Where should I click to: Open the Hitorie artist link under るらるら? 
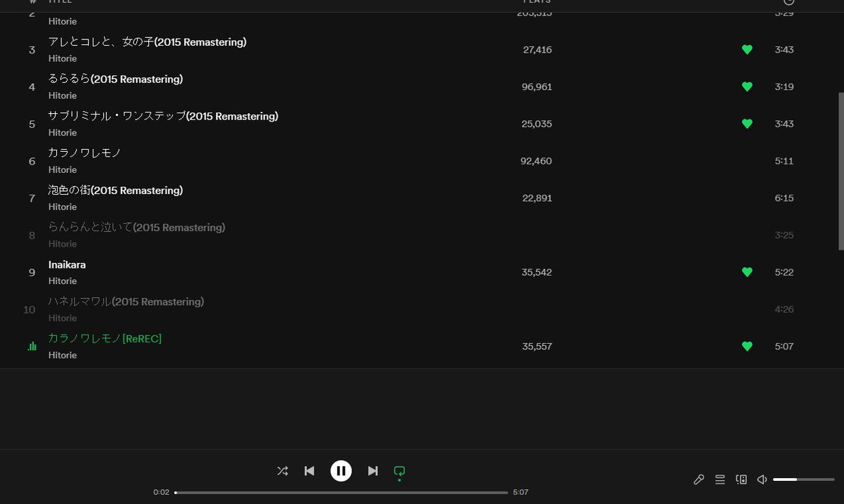63,96
